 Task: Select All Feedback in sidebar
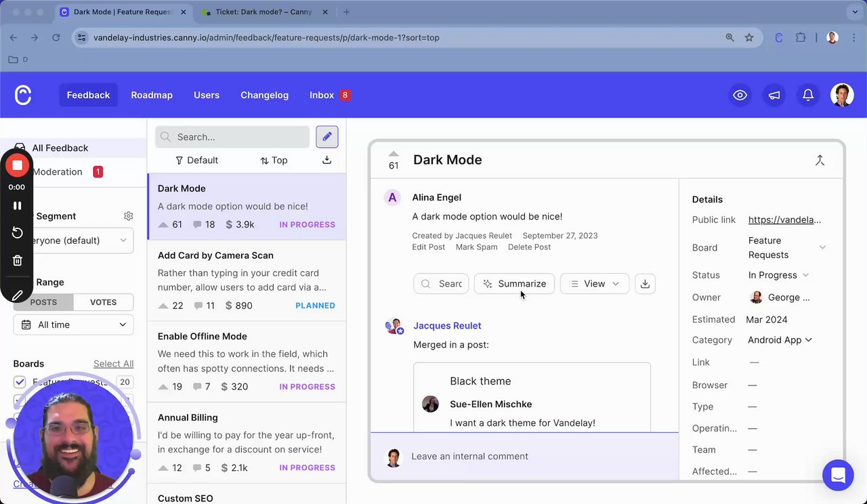pyautogui.click(x=73, y=148)
